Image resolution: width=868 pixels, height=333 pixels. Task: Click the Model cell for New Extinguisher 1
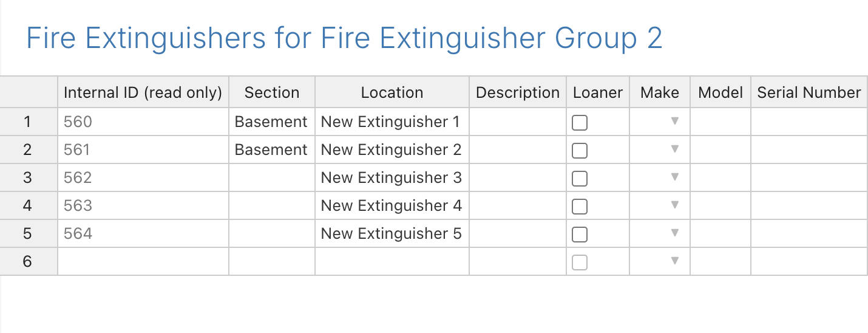pyautogui.click(x=721, y=122)
